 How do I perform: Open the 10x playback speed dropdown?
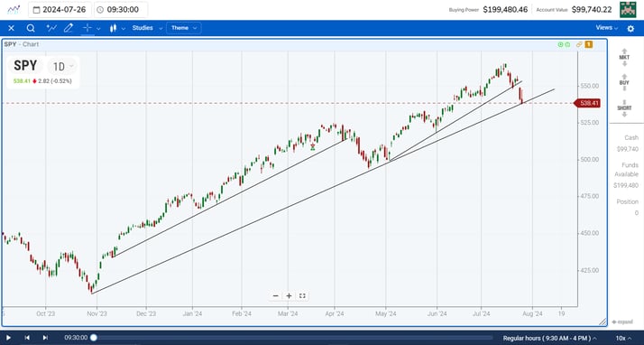point(623,338)
